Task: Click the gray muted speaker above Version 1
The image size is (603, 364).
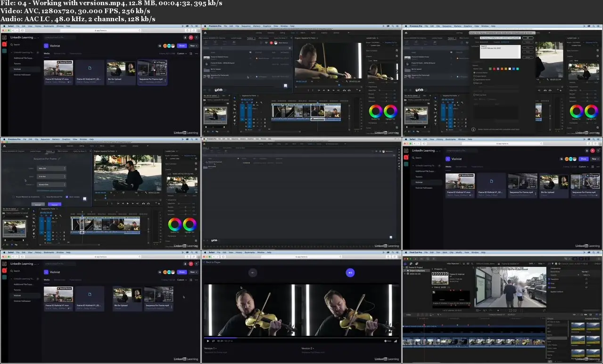Action: (253, 272)
